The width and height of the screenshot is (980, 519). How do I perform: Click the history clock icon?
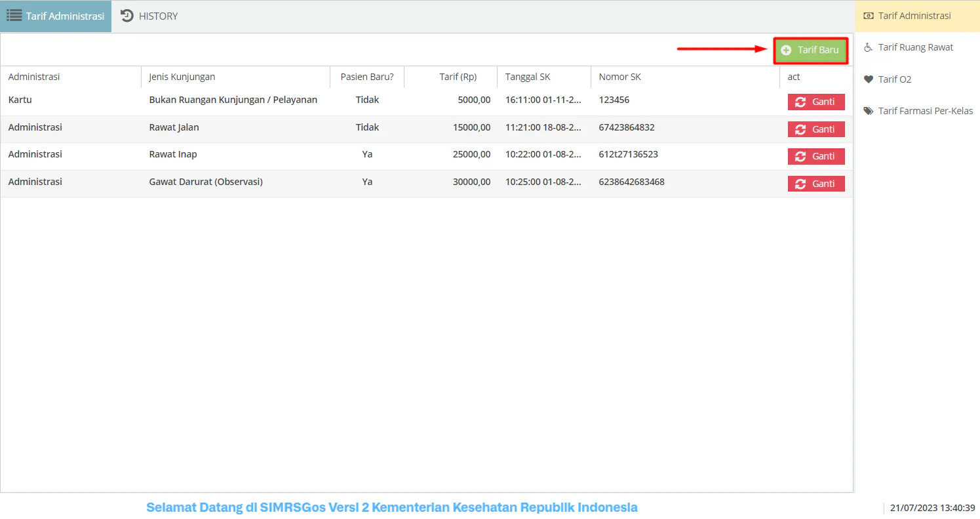coord(127,16)
